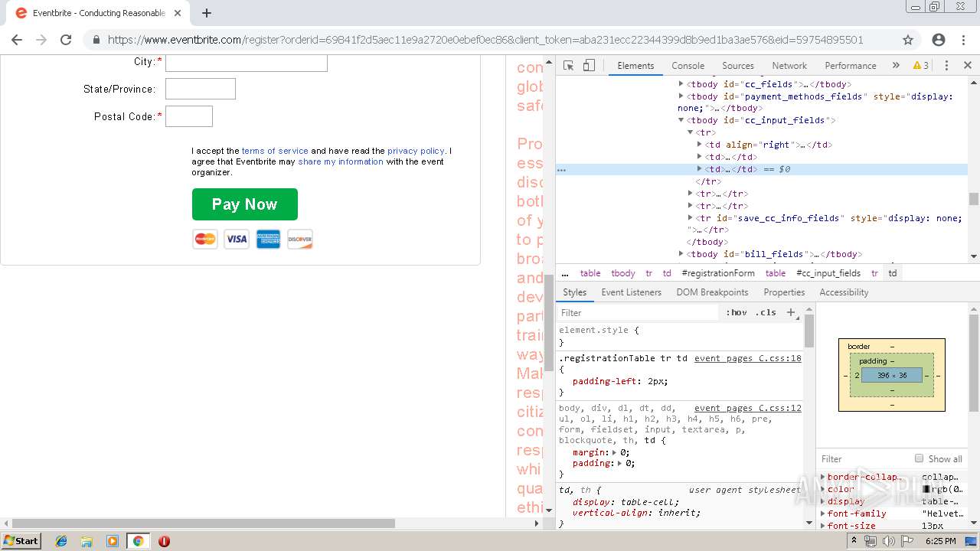This screenshot has height=551, width=980.
Task: Toggle the :hov element state
Action: point(736,312)
